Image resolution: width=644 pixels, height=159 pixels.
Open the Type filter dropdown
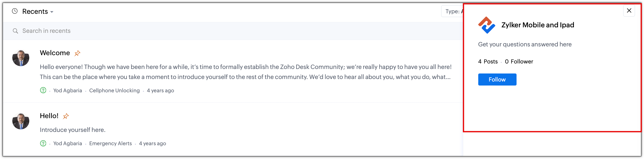point(452,11)
